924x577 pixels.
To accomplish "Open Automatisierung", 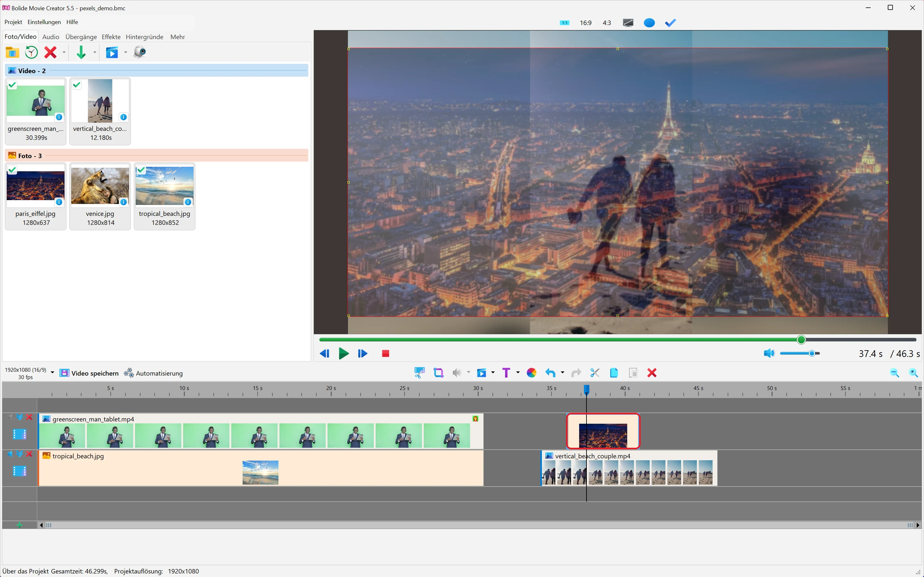I will click(x=153, y=373).
